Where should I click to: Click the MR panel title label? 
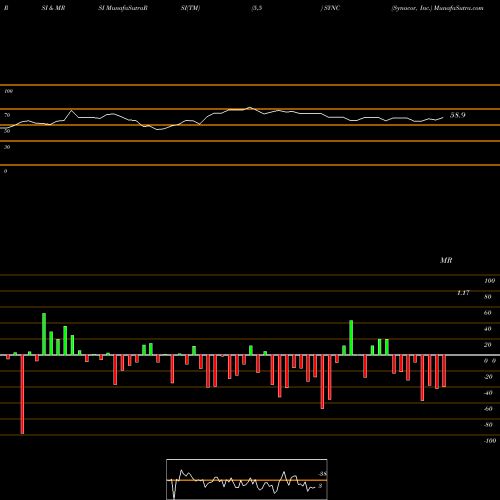(x=446, y=260)
